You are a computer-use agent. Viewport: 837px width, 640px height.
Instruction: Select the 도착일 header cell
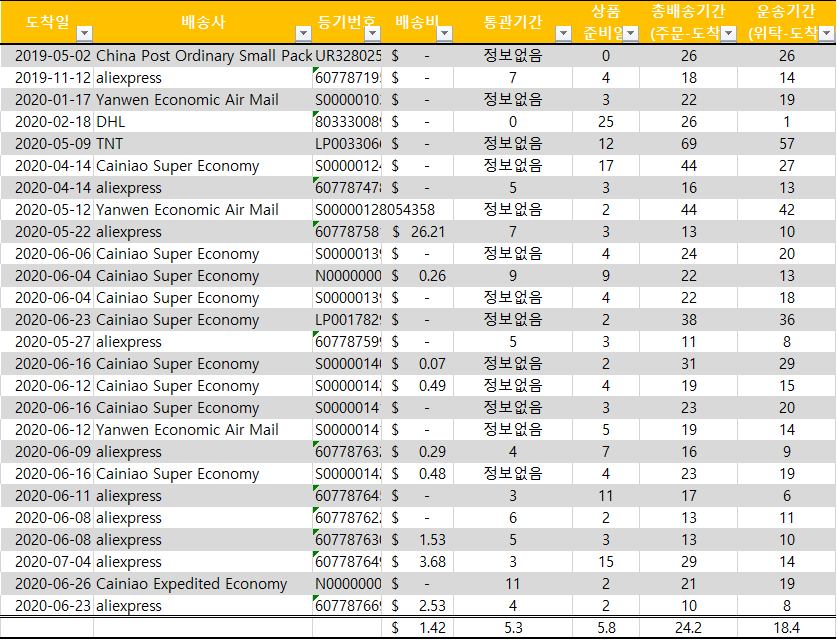pyautogui.click(x=47, y=22)
